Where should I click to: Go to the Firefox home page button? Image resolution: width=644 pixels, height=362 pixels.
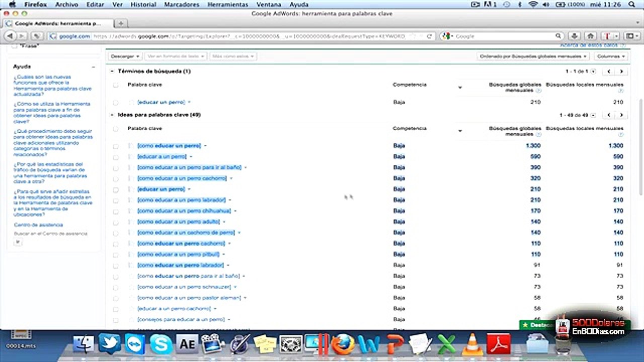[591, 36]
